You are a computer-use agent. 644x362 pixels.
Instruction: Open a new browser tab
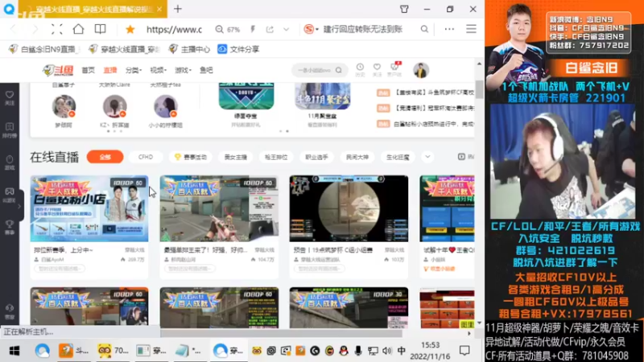point(178,9)
